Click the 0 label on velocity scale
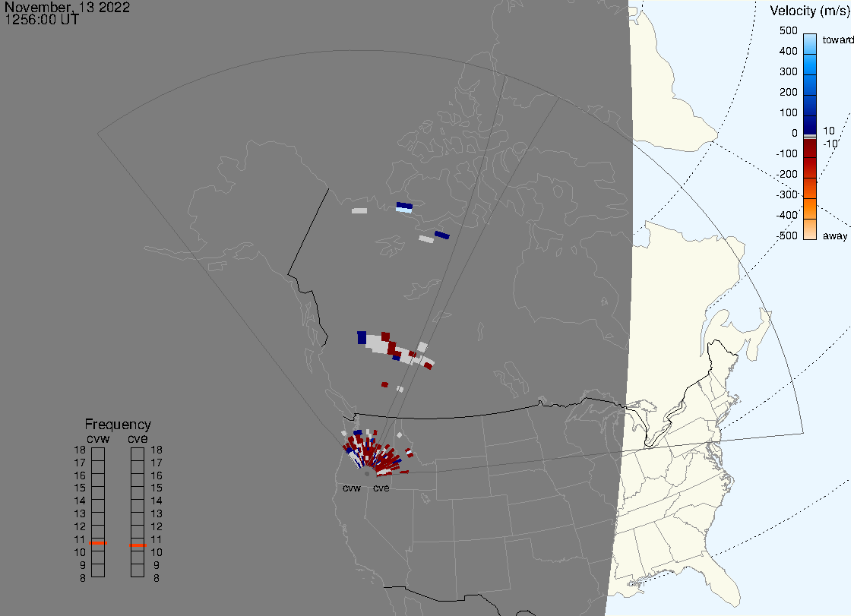This screenshot has width=854, height=616. tap(795, 134)
